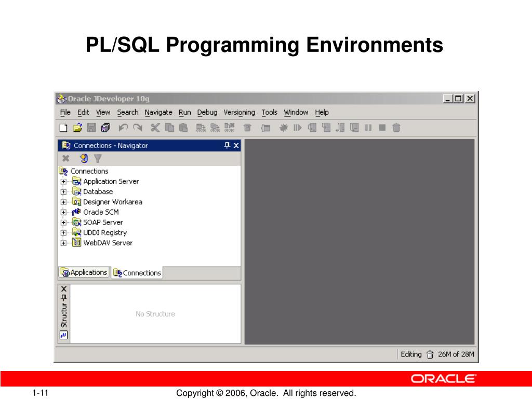The height and width of the screenshot is (399, 532).
Task: Expand the Database node
Action: pos(63,192)
